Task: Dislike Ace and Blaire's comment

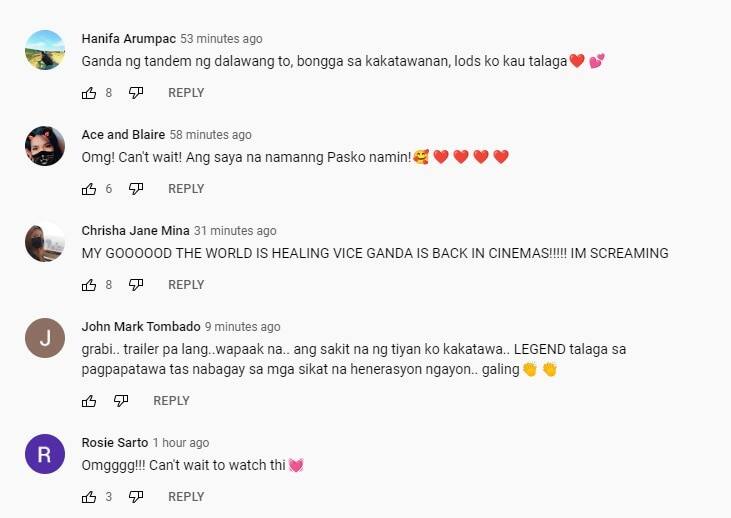Action: coord(136,189)
